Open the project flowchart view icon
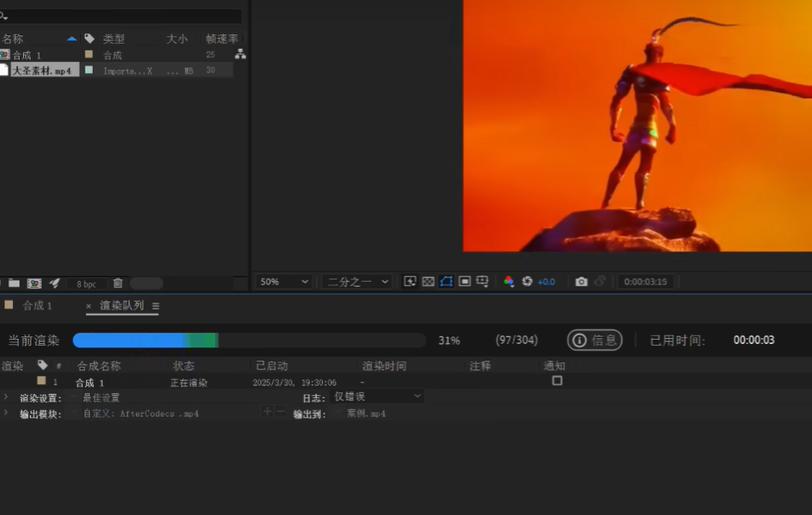812x515 pixels. coord(240,54)
